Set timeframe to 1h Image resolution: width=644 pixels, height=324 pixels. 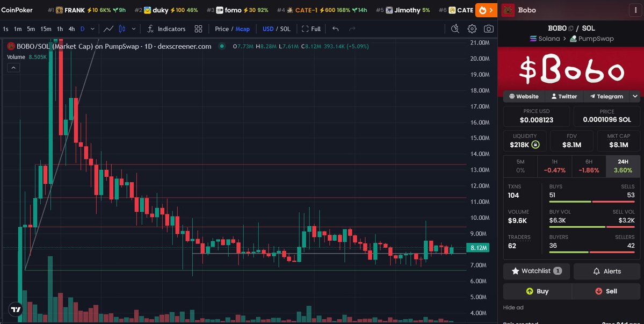click(60, 28)
